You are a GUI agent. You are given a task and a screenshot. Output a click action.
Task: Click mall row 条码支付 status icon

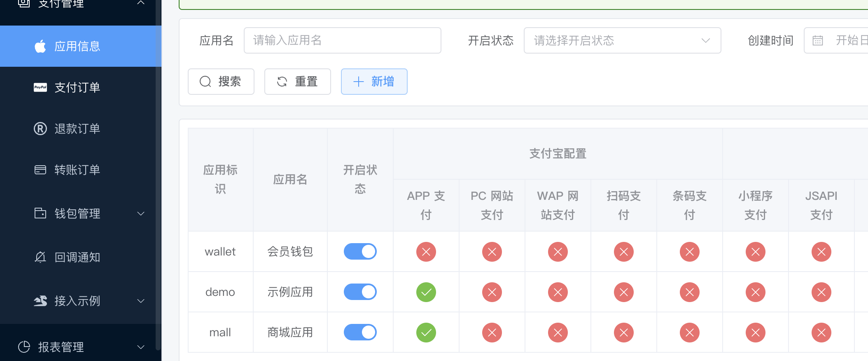690,333
